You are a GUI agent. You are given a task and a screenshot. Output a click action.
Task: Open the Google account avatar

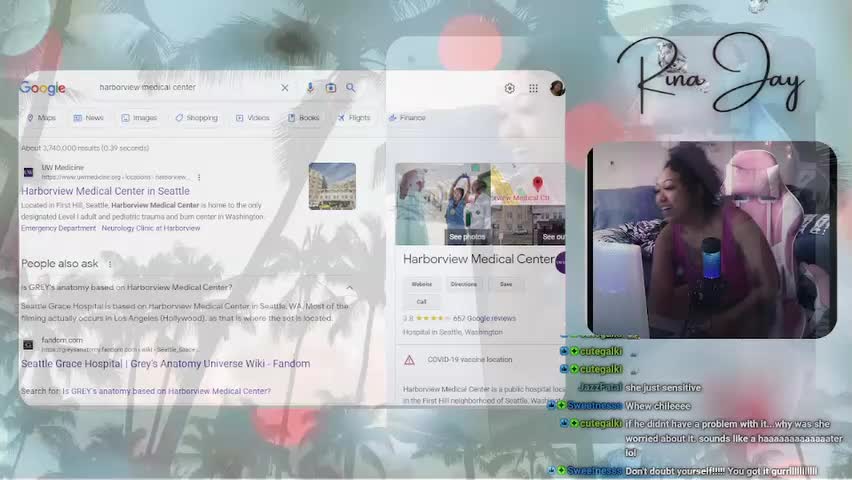pyautogui.click(x=557, y=88)
